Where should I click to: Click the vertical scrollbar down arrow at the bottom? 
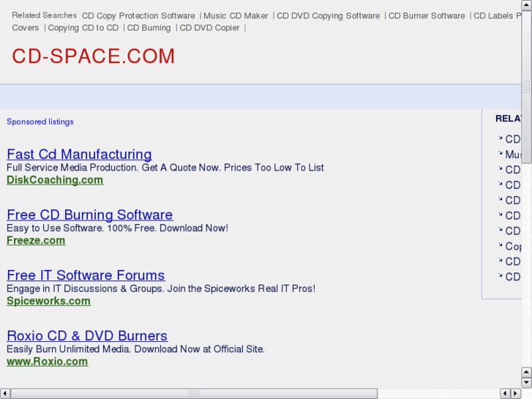click(526, 383)
